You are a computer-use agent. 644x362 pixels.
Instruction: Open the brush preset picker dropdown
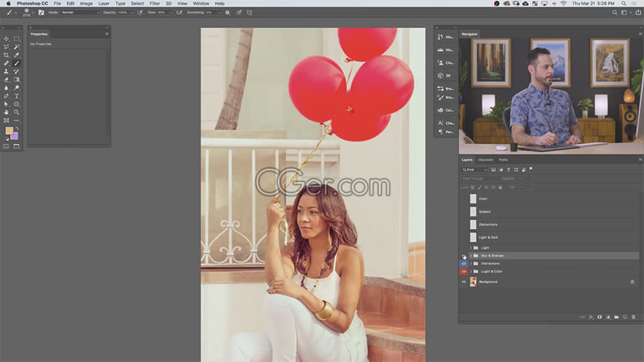click(x=33, y=12)
